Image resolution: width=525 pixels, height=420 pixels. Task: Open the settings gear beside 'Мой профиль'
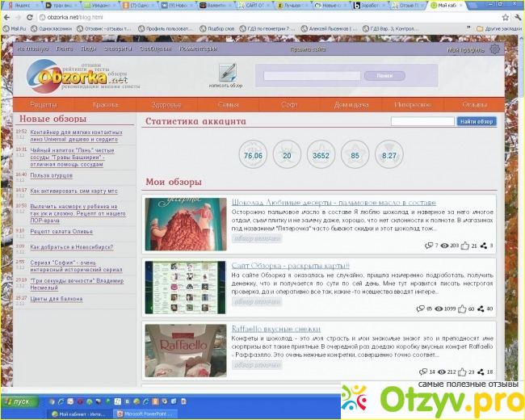point(494,49)
